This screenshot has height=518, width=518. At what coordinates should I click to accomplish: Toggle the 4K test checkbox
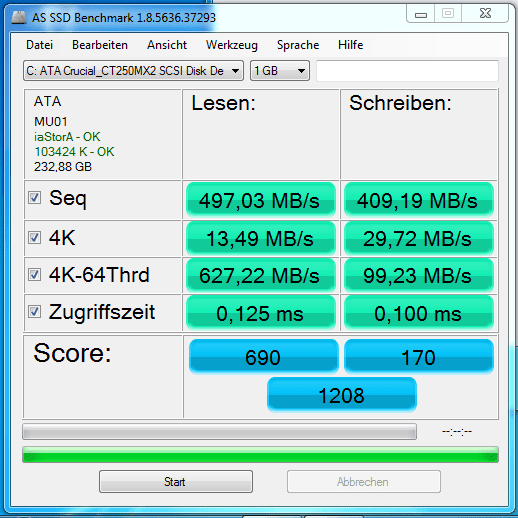[x=34, y=238]
